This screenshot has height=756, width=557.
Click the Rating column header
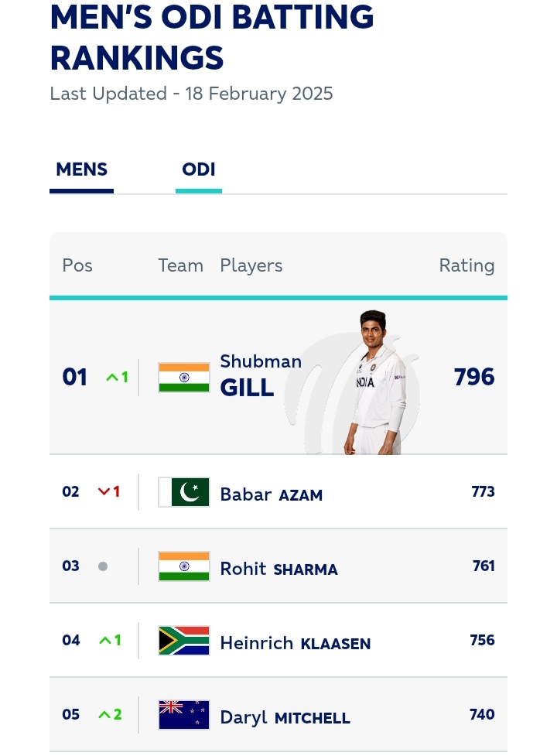(466, 265)
